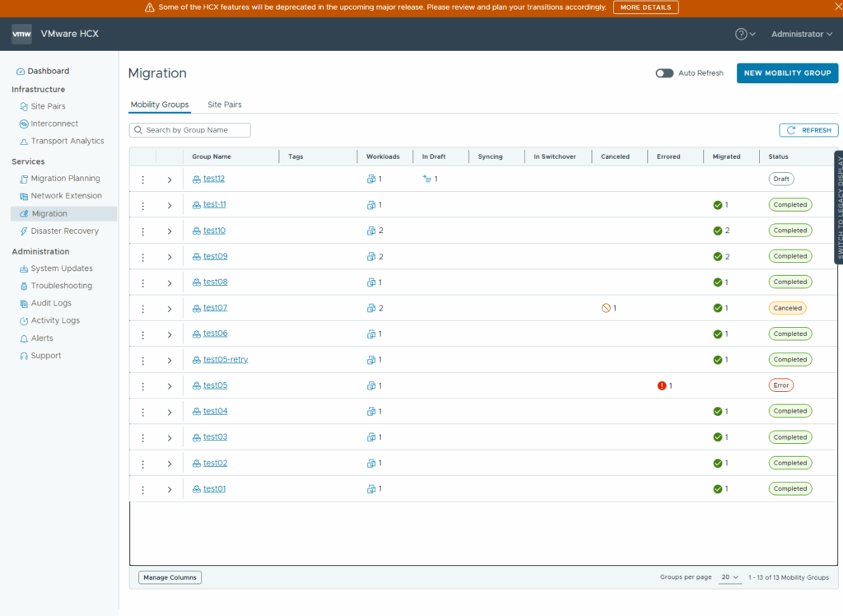This screenshot has width=843, height=616.
Task: Expand the test-11 mobility group row
Action: [170, 205]
